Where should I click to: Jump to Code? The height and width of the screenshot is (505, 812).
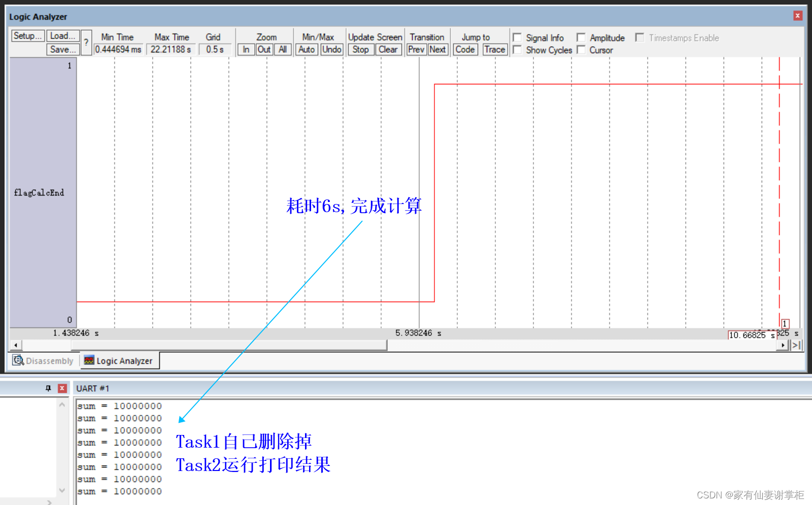coord(465,49)
